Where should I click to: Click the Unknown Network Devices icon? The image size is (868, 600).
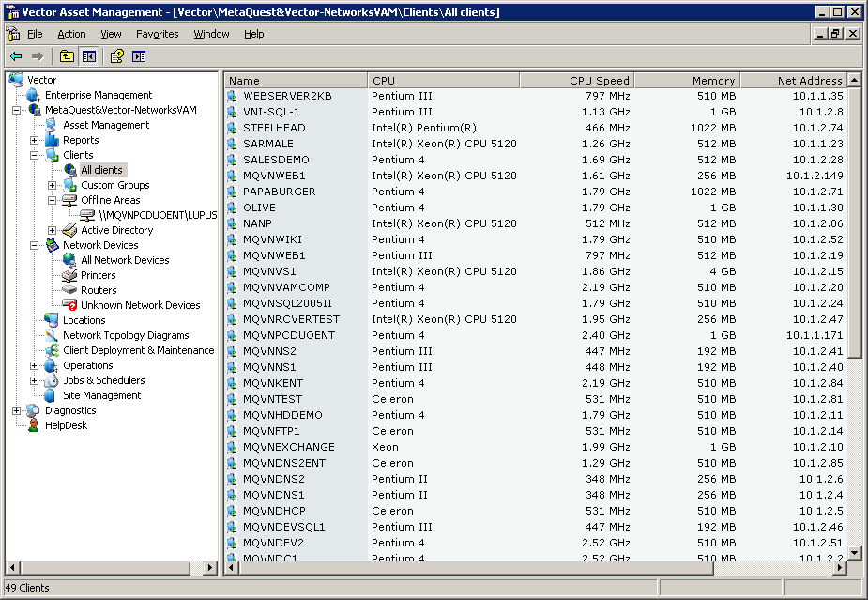[x=69, y=305]
